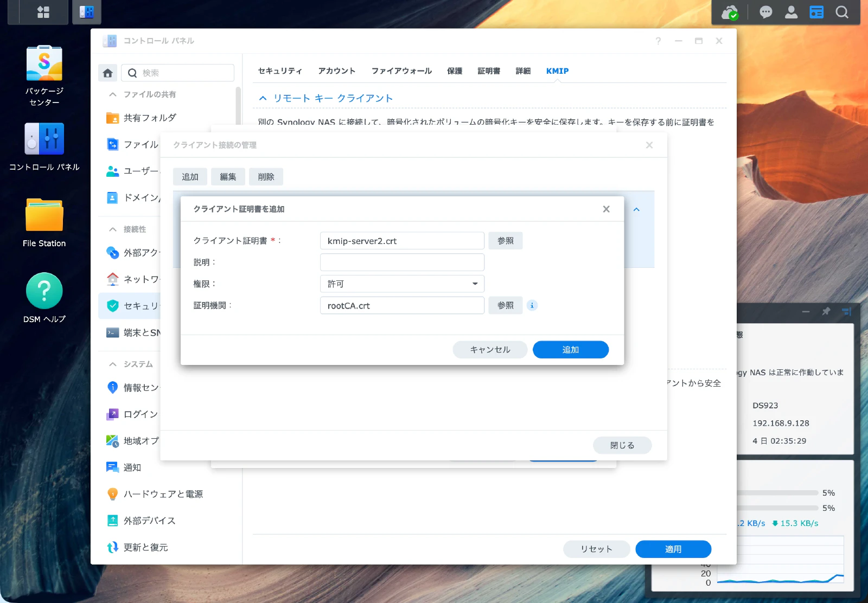Screen dimensions: 868x603
Task: Click the home icon in the control panel sidebar
Action: (x=107, y=72)
